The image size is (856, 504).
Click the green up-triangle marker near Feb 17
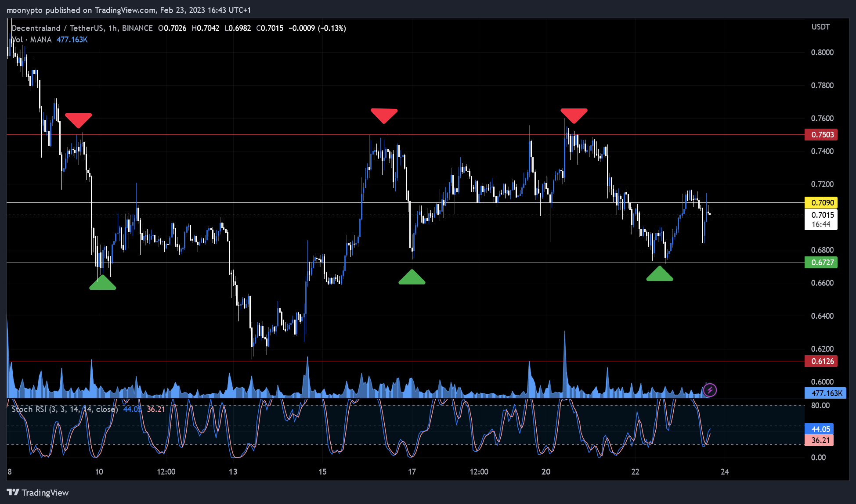click(x=412, y=277)
